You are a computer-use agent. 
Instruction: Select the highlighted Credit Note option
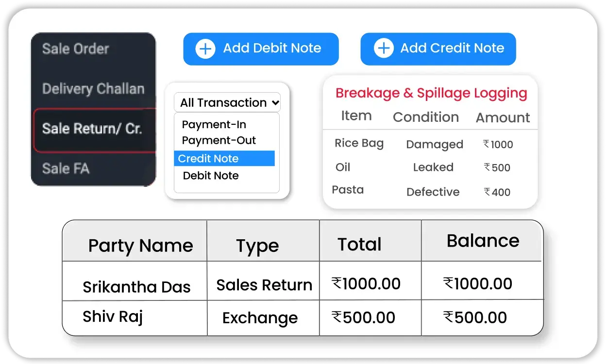coord(209,158)
